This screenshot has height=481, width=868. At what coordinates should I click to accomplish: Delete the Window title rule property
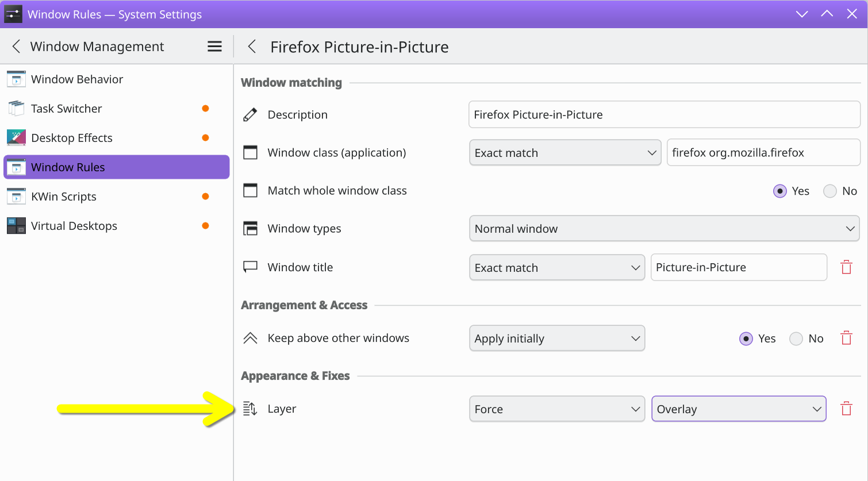pos(846,267)
